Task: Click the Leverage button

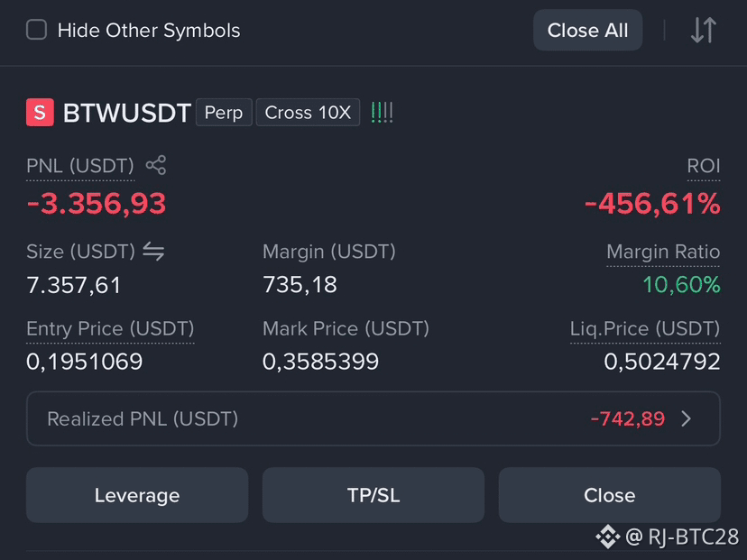Action: pos(137,495)
